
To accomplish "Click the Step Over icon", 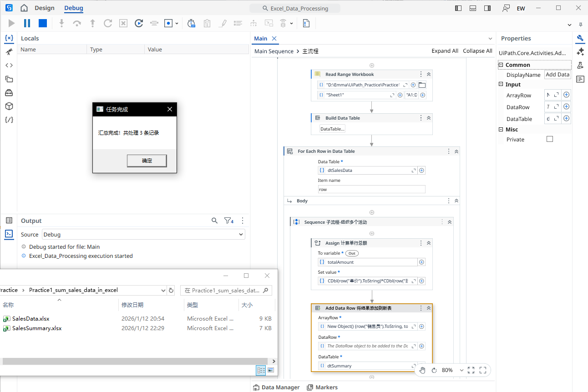I will click(x=77, y=23).
